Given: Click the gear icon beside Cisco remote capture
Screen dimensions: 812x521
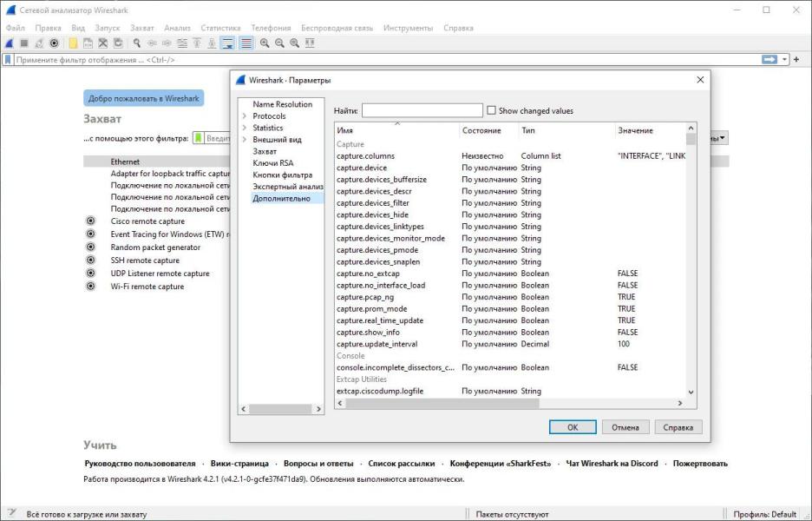Looking at the screenshot, I should coord(90,221).
